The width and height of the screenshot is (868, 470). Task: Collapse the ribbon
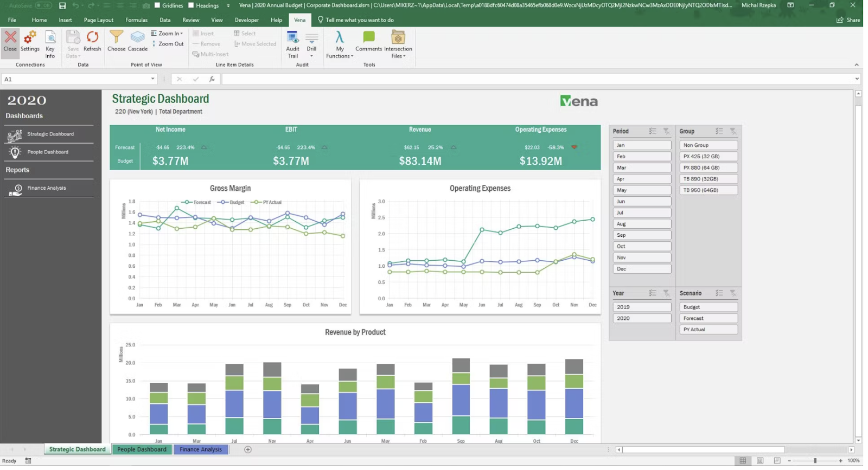coord(857,65)
